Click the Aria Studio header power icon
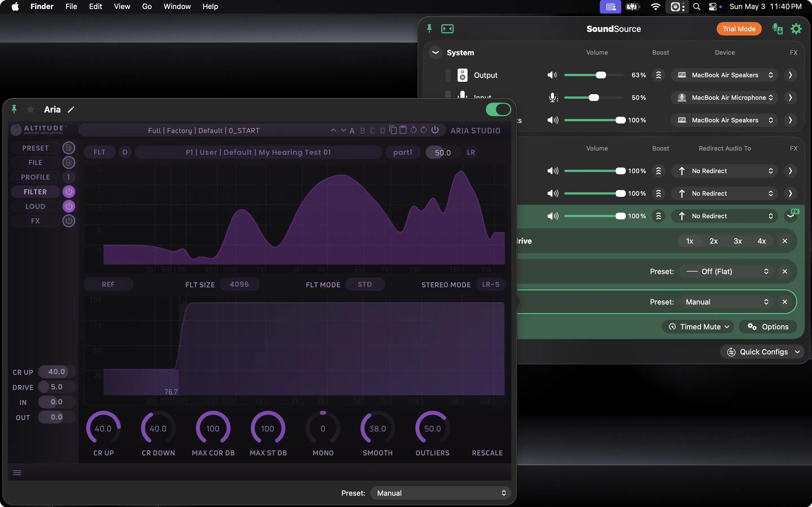Image resolution: width=812 pixels, height=507 pixels. point(435,130)
